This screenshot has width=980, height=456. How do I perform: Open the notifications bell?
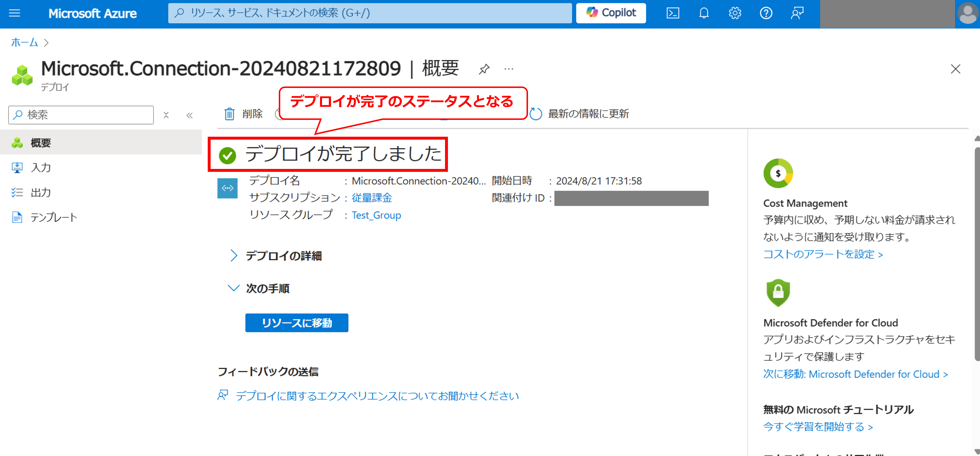704,13
